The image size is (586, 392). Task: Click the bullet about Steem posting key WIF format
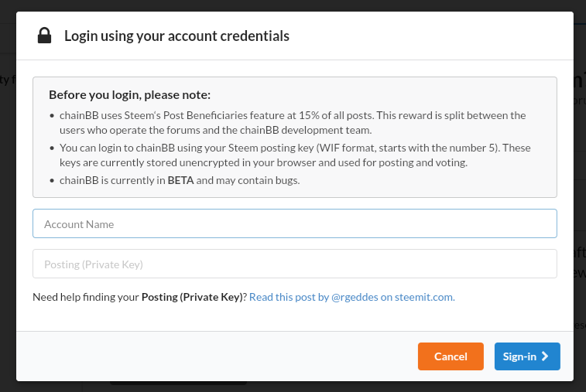(x=295, y=155)
